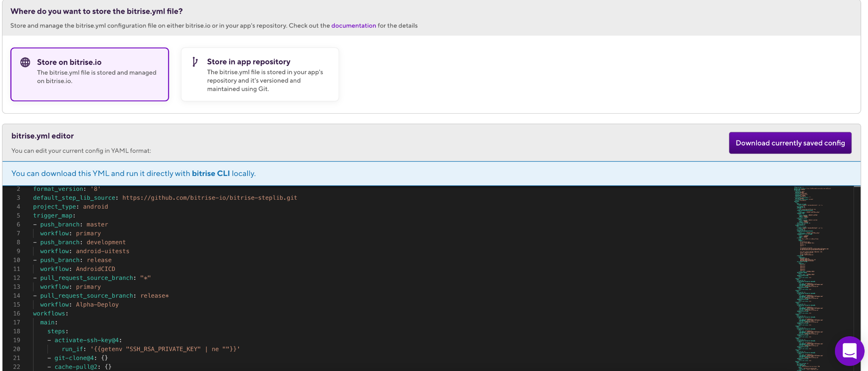Click the code minimap overview
The width and height of the screenshot is (868, 371).
[x=822, y=279]
